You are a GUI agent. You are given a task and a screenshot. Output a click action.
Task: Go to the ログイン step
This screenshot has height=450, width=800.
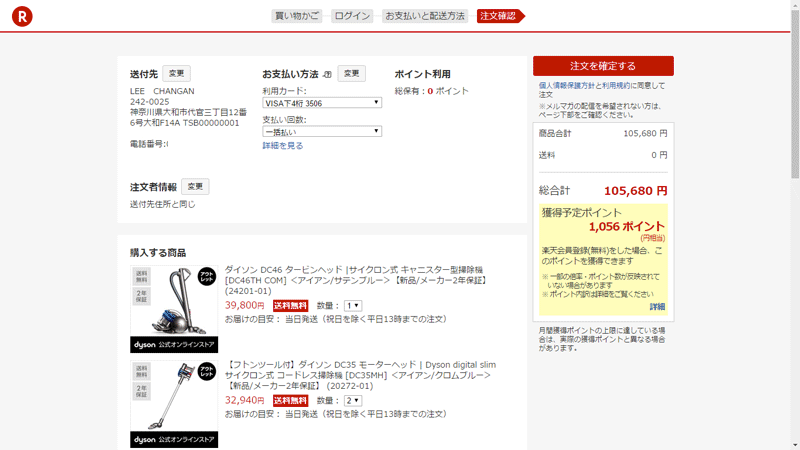[x=352, y=16]
